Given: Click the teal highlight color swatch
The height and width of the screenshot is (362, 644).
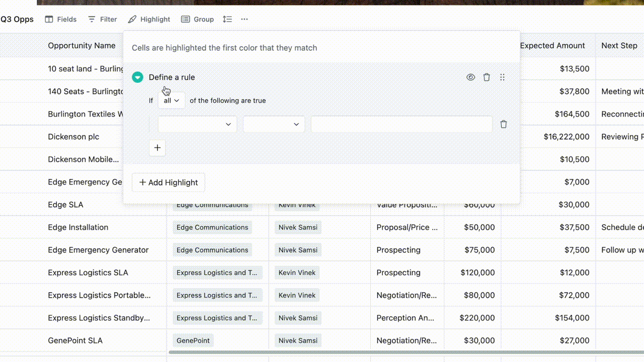Looking at the screenshot, I should point(137,77).
